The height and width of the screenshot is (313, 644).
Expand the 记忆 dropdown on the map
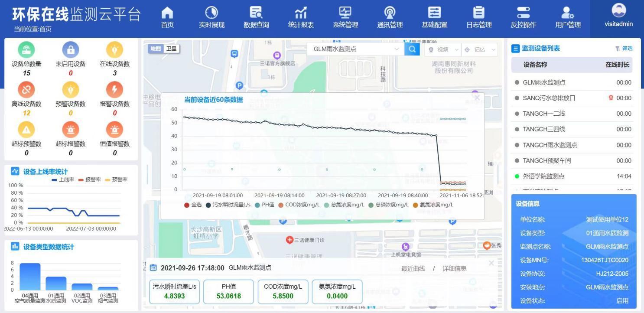tap(479, 49)
